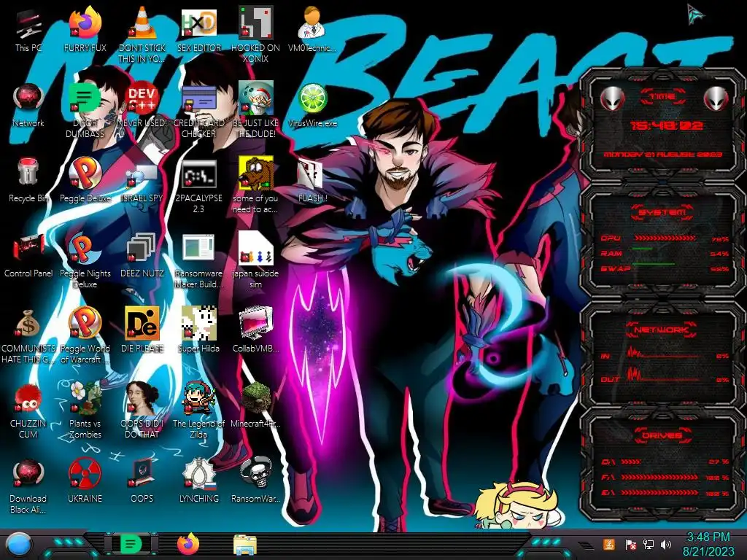Click the right alien head in the TIME widget

point(716,98)
